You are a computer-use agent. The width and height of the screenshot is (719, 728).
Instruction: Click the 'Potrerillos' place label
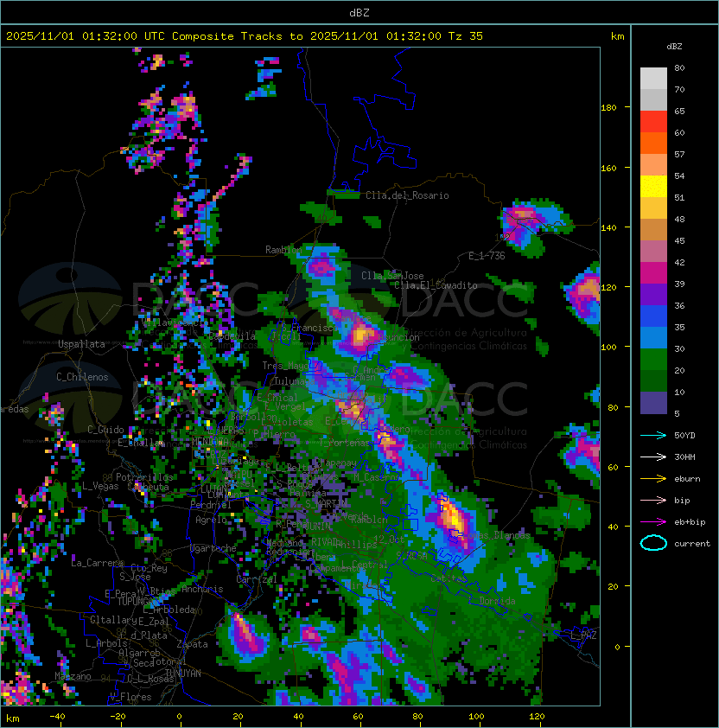(x=144, y=477)
